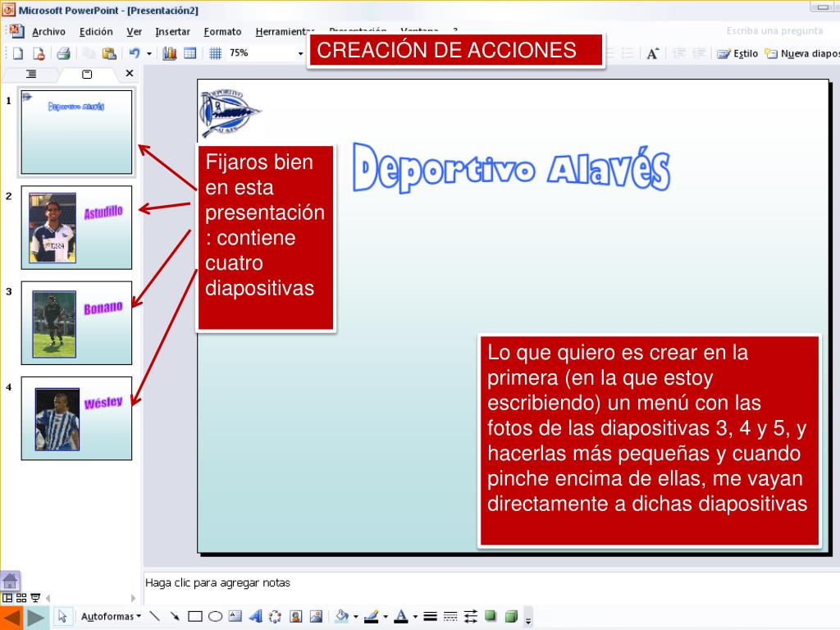840x630 pixels.
Task: Print the presentation using the printer icon
Action: [64, 53]
